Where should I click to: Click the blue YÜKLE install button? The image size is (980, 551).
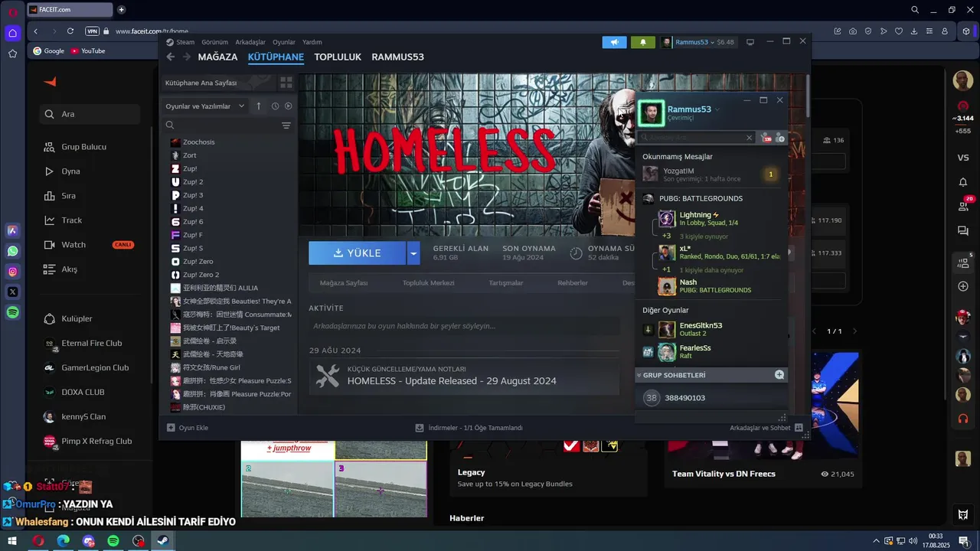[x=358, y=253]
